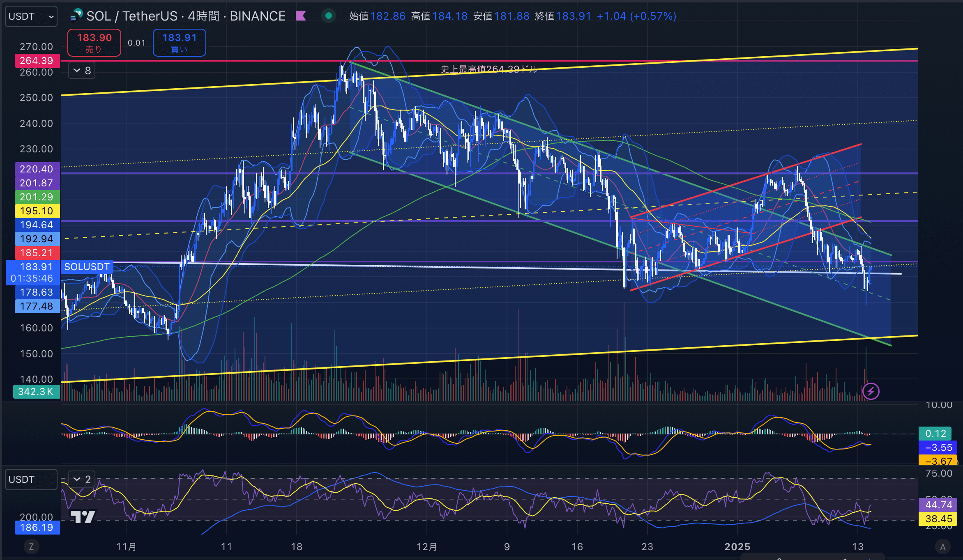Click the purple flag icon by BINANCE
Viewport: 963px width, 560px height.
301,16
